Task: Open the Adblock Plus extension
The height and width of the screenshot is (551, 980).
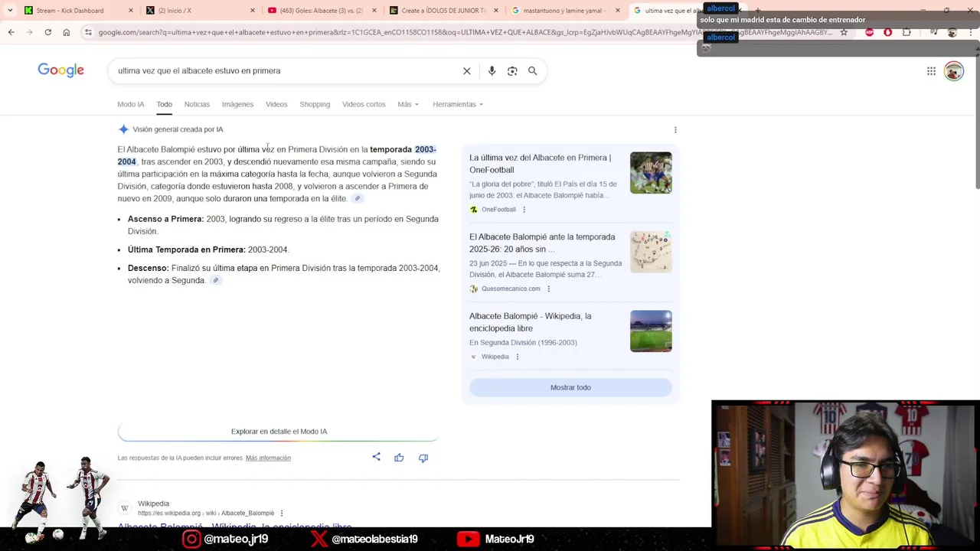Action: (x=869, y=32)
